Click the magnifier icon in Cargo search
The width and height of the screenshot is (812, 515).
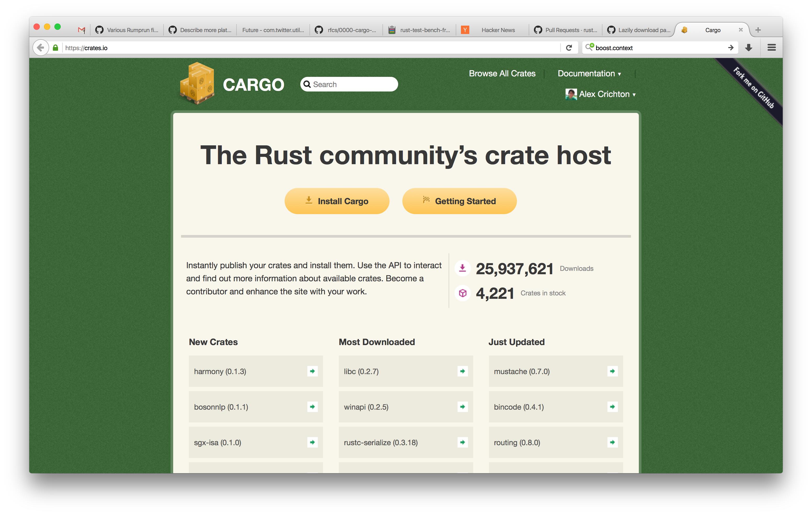tap(307, 84)
